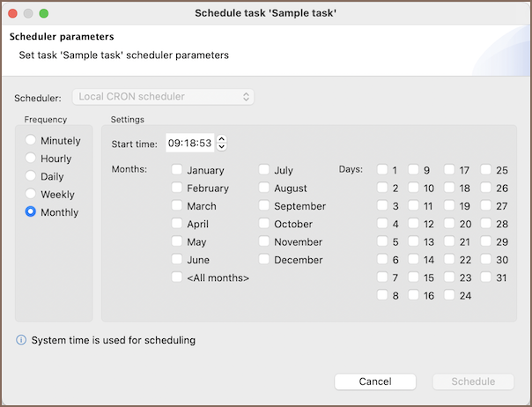
Task: Enable the <All months> checkbox
Action: click(178, 277)
